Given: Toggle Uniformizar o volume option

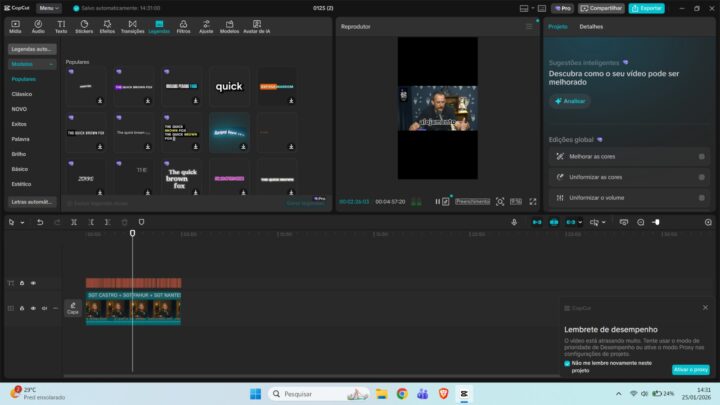Looking at the screenshot, I should click(701, 197).
